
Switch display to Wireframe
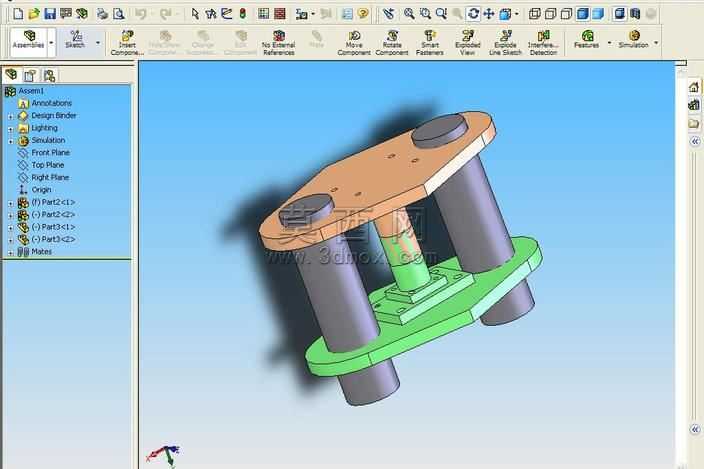pyautogui.click(x=534, y=14)
